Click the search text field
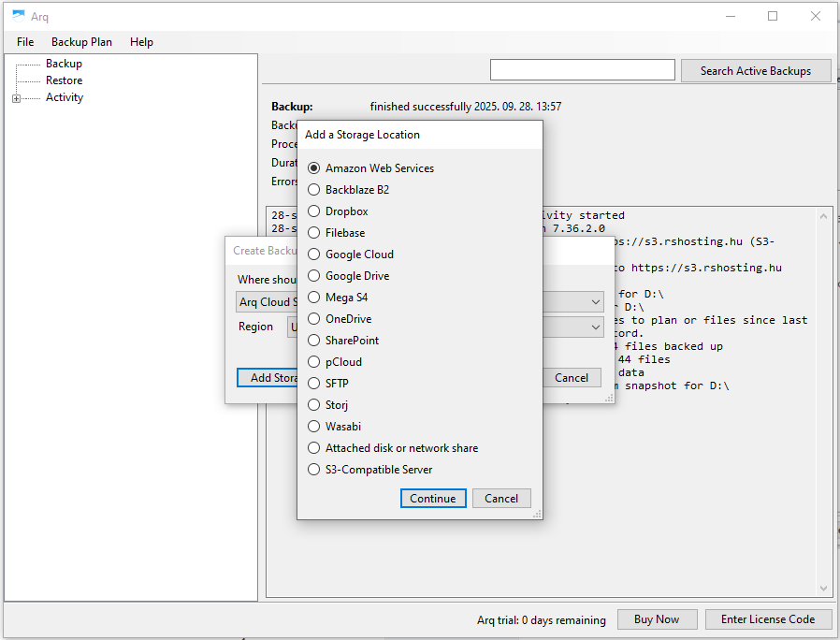840x640 pixels. pos(582,70)
